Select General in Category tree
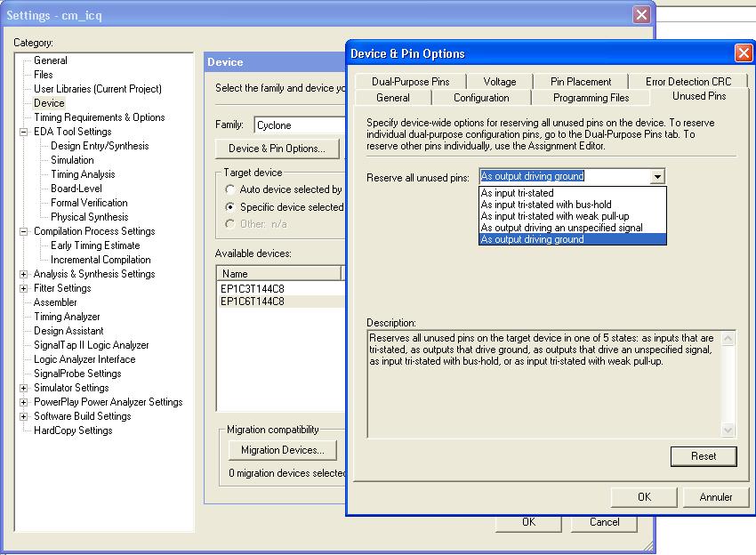756x555 pixels. click(x=50, y=60)
